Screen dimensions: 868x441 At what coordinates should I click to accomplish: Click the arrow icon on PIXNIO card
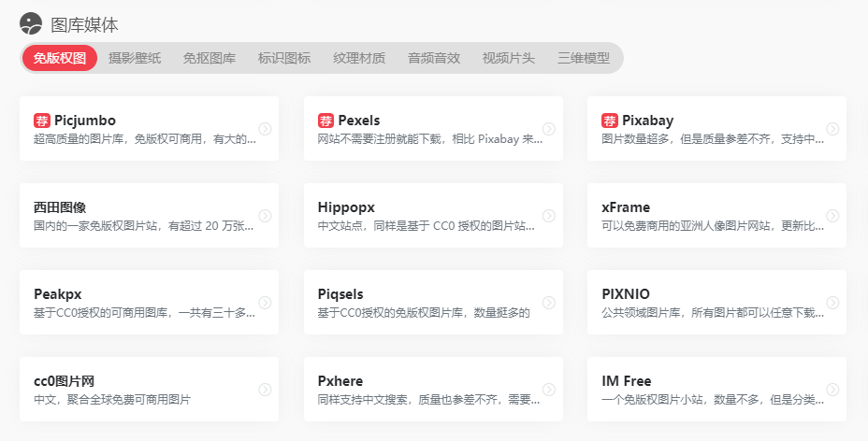coord(832,303)
